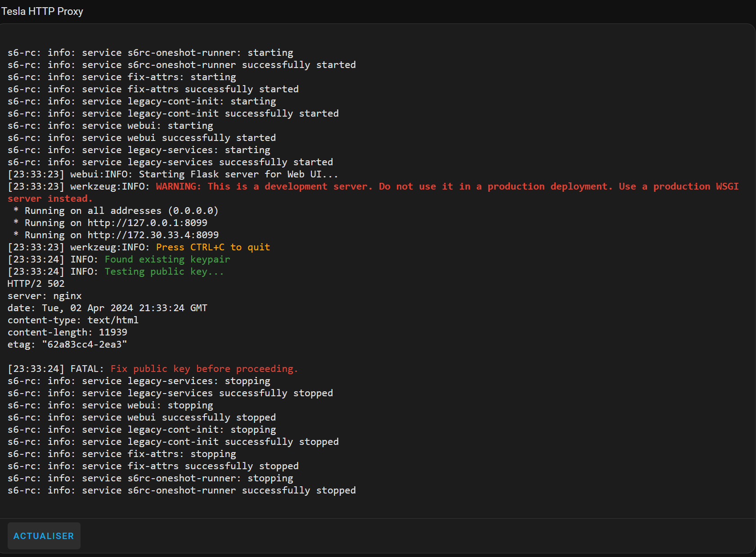The height and width of the screenshot is (557, 756).
Task: Click 'legacy-services successfully stopped' line
Action: pyautogui.click(x=171, y=393)
